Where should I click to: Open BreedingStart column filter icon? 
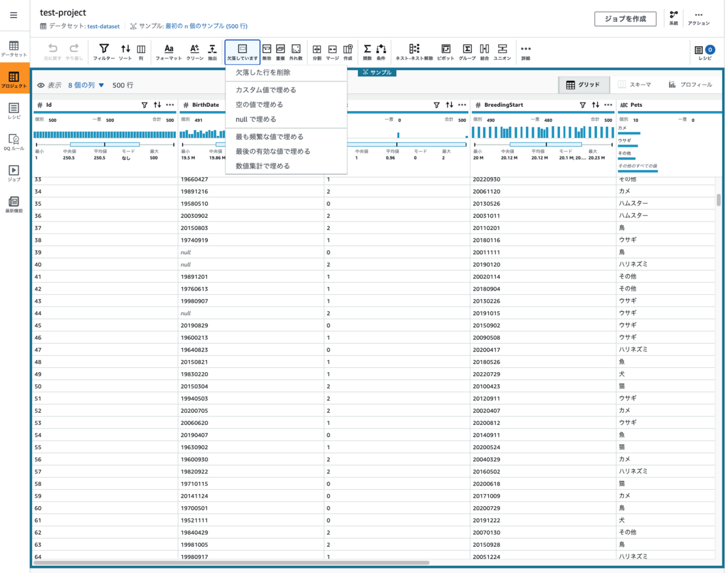click(582, 105)
